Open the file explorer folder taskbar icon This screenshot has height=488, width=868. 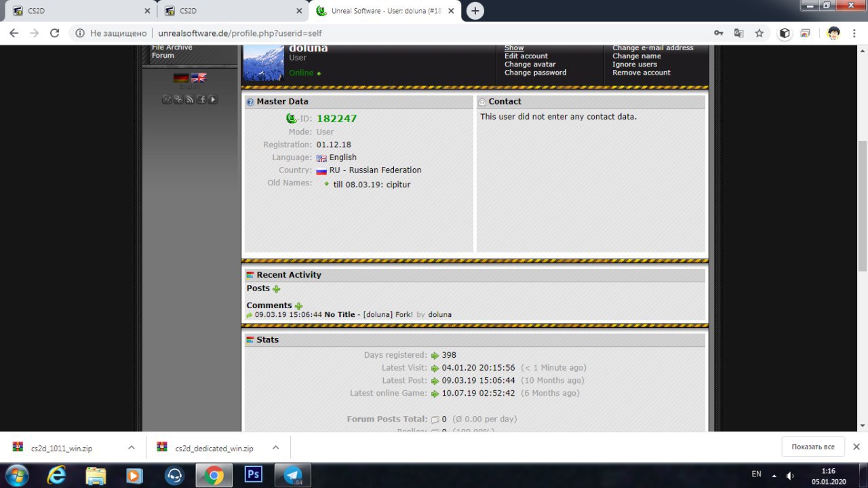pyautogui.click(x=96, y=475)
